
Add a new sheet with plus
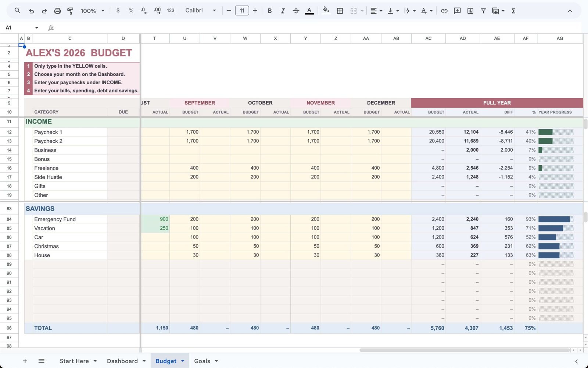pos(25,361)
